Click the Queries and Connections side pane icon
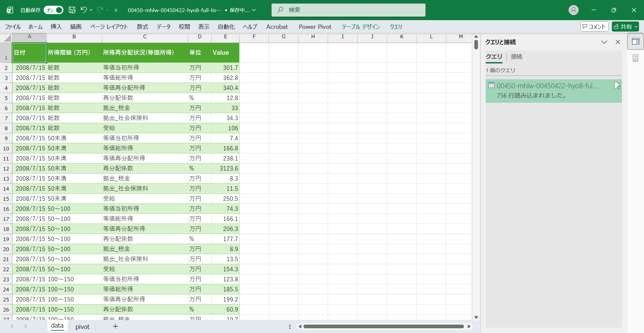Screen dimensions: 644x333 (635, 42)
